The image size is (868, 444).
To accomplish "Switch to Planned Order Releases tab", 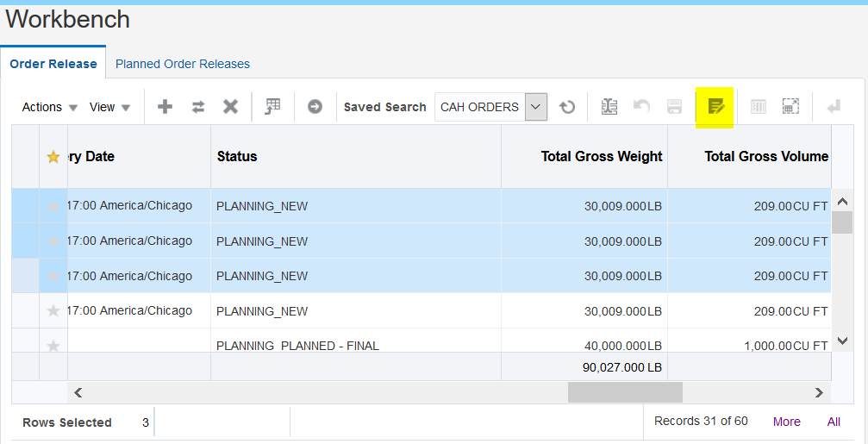I will (x=183, y=64).
